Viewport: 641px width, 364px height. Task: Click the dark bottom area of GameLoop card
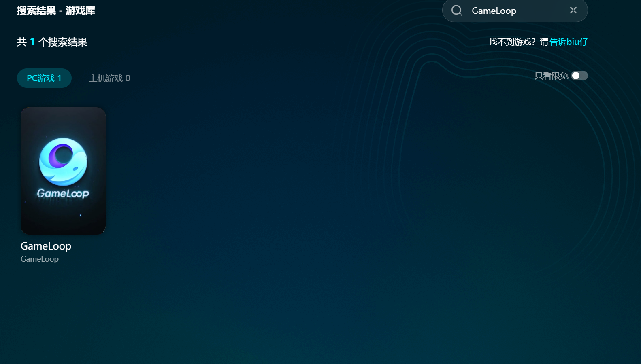click(63, 220)
